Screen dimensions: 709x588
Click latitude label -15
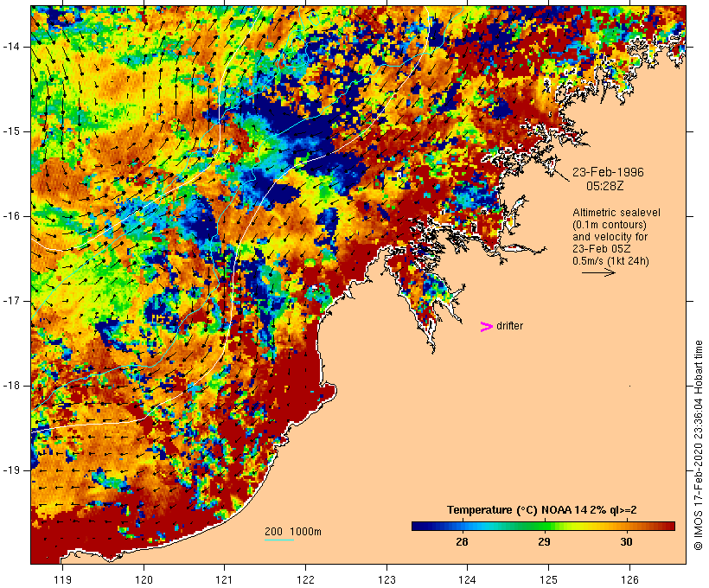pos(11,131)
